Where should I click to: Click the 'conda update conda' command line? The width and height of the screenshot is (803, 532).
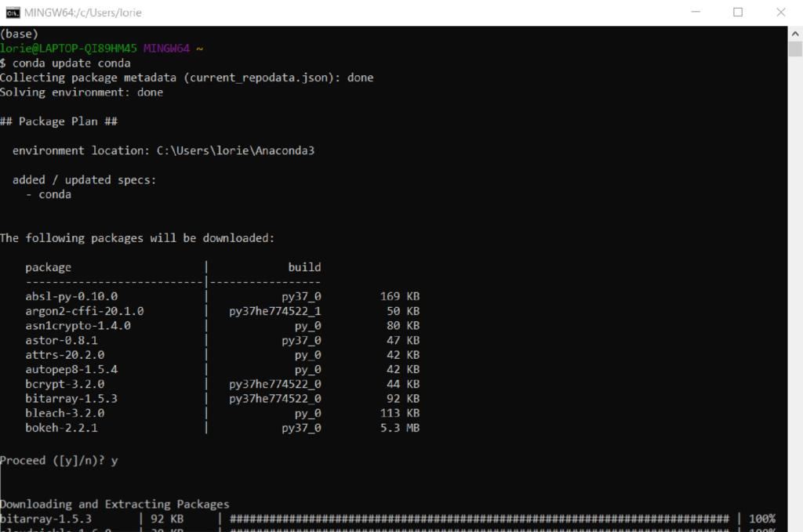pyautogui.click(x=65, y=63)
